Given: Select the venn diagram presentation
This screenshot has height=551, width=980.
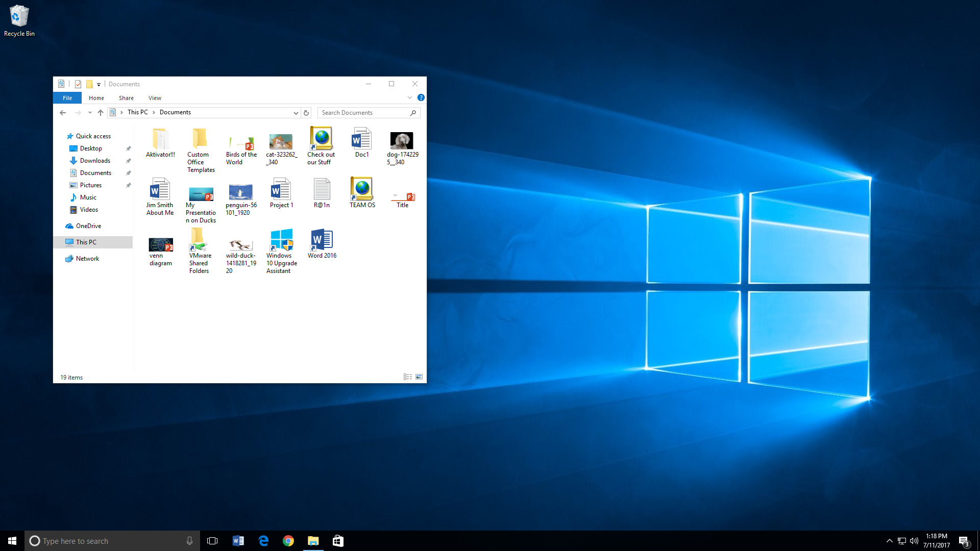Looking at the screenshot, I should pyautogui.click(x=160, y=252).
